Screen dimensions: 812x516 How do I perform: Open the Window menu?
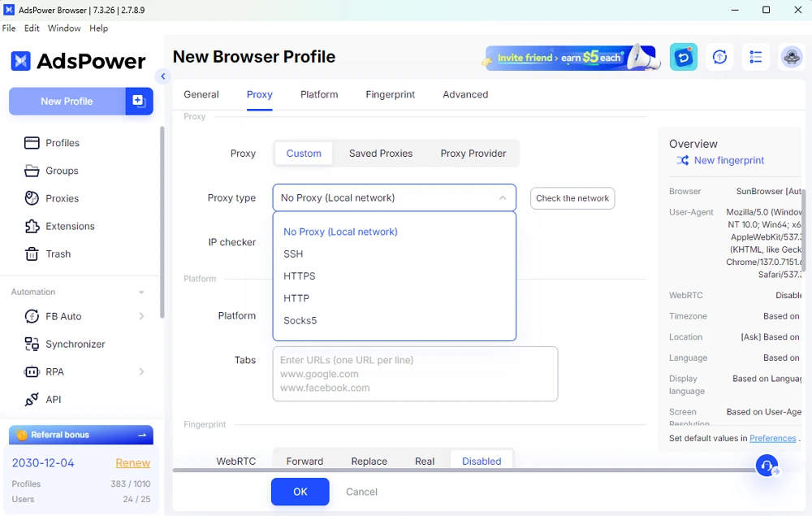click(x=64, y=28)
